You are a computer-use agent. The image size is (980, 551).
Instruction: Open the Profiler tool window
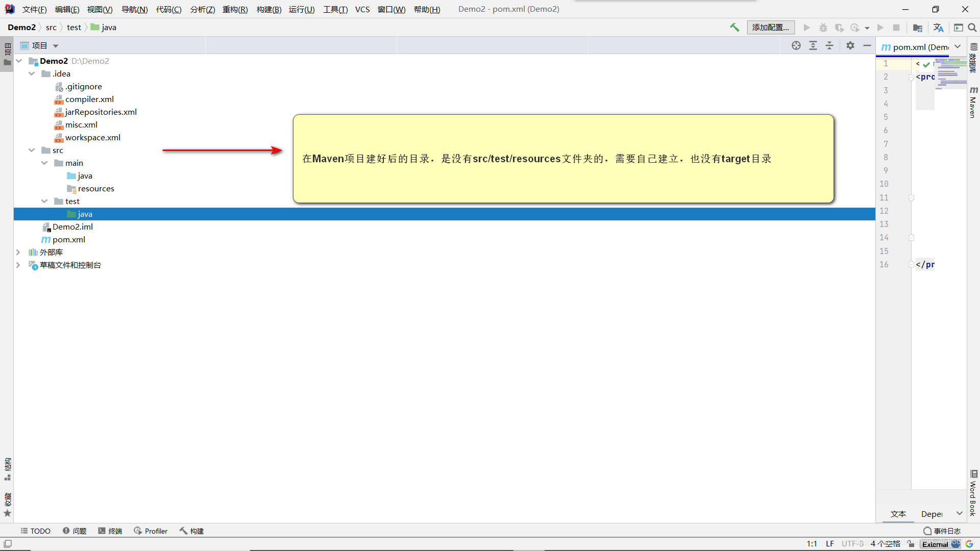151,531
